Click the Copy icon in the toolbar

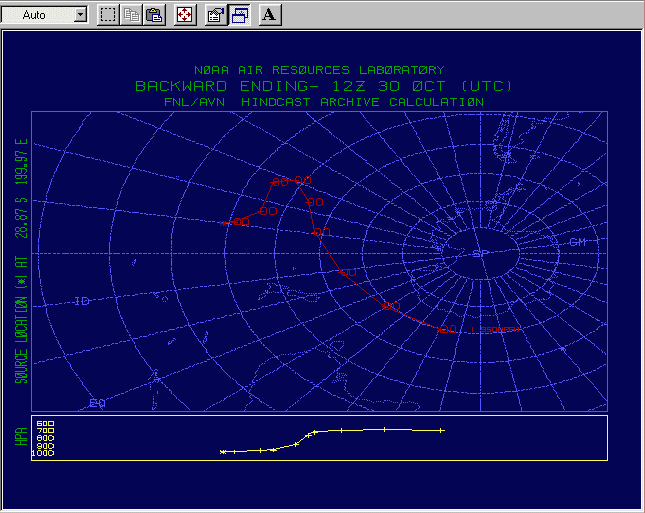(131, 15)
